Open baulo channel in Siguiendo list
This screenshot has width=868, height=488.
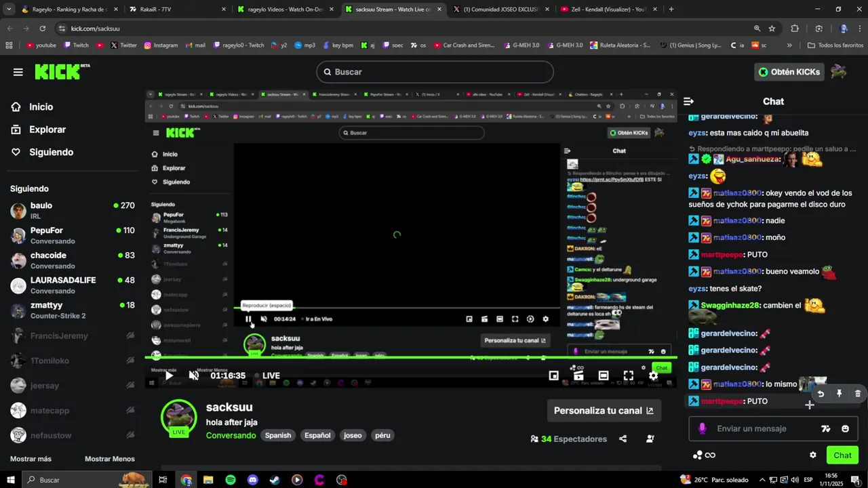point(71,210)
